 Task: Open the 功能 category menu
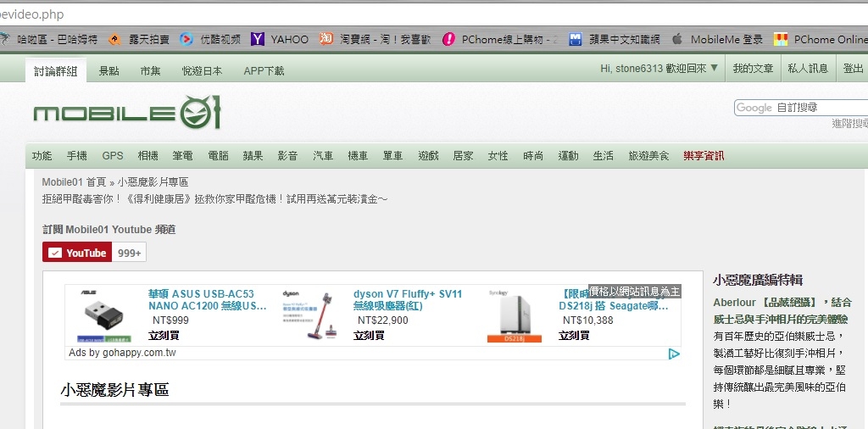pyautogui.click(x=42, y=156)
